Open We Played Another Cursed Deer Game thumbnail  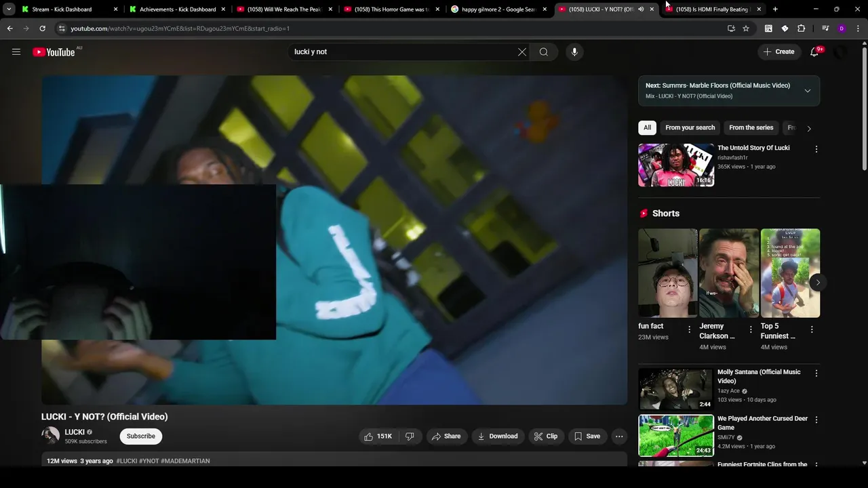click(676, 436)
